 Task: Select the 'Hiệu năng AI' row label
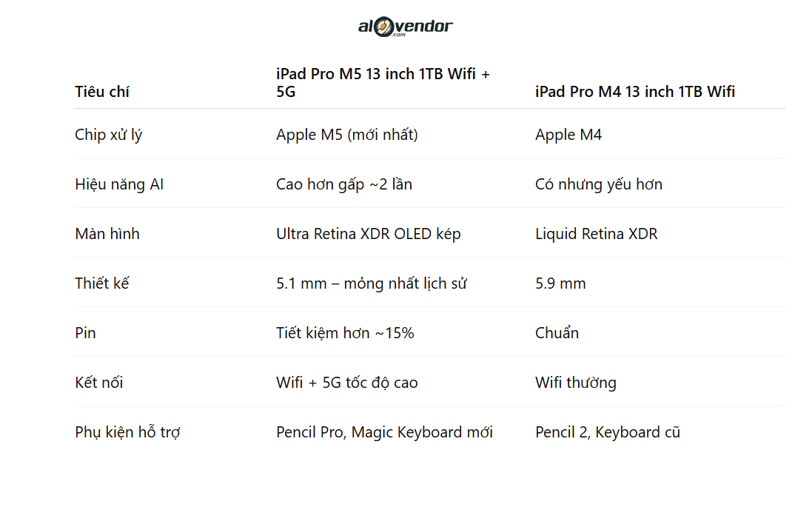tap(119, 184)
